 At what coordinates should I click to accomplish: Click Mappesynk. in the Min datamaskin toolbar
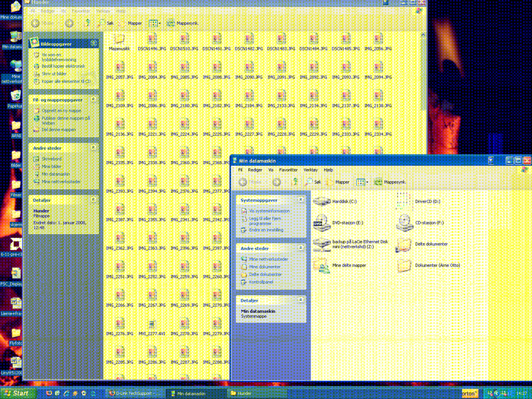(390, 182)
